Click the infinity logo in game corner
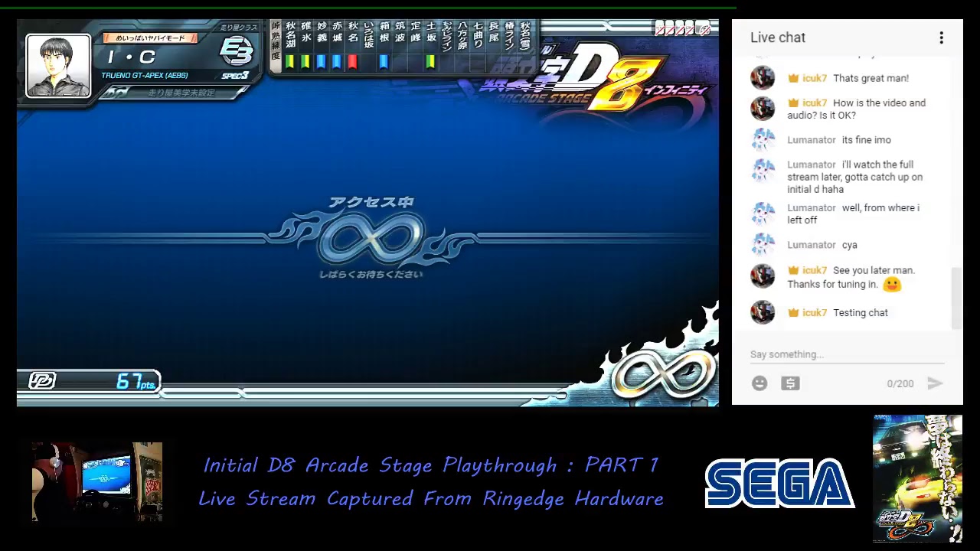Image resolution: width=980 pixels, height=551 pixels. pos(665,375)
